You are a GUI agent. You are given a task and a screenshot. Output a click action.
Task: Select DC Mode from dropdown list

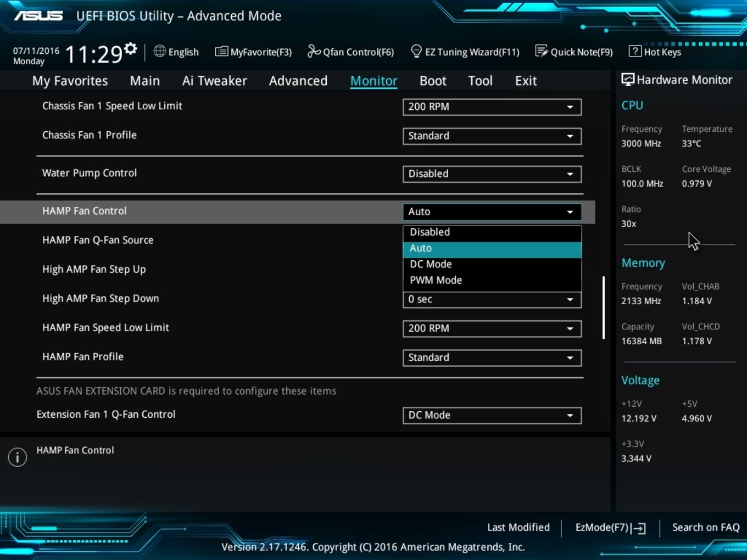(492, 264)
